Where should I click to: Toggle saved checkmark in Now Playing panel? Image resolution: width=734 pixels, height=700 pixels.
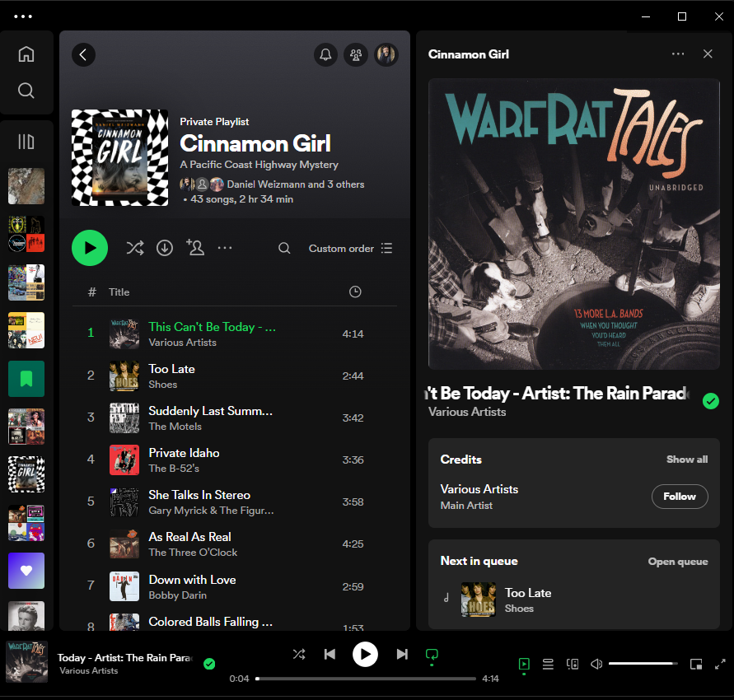point(711,401)
